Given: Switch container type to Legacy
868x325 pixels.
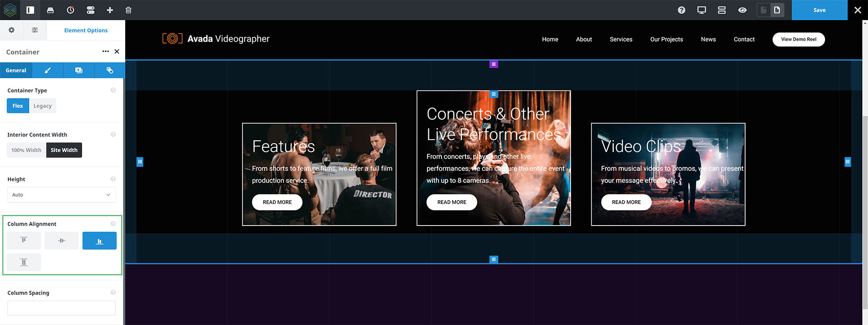Looking at the screenshot, I should pyautogui.click(x=43, y=106).
